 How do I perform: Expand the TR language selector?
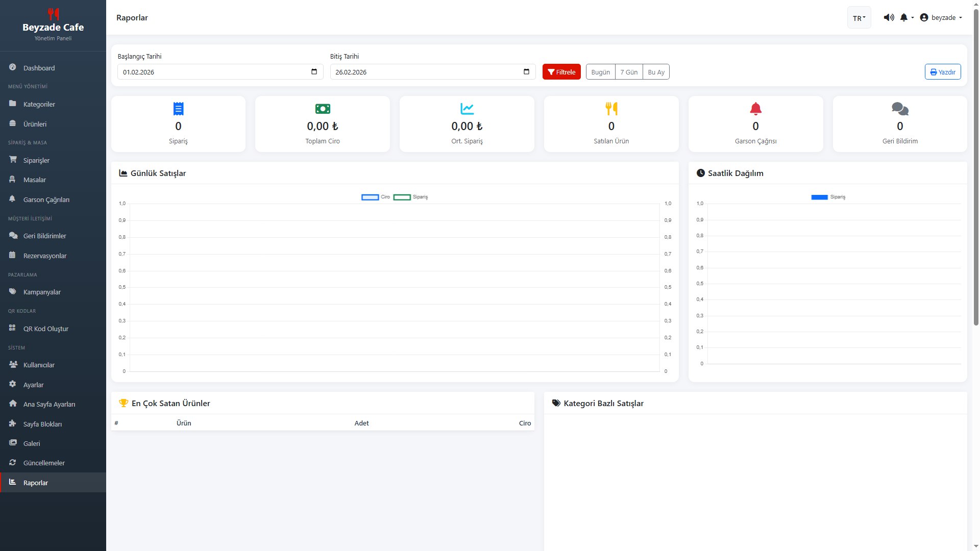(x=859, y=18)
